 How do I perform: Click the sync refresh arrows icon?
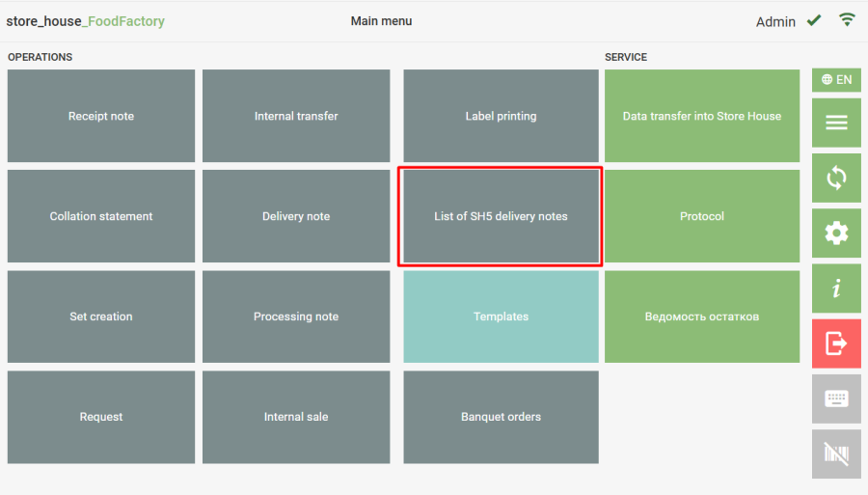836,178
